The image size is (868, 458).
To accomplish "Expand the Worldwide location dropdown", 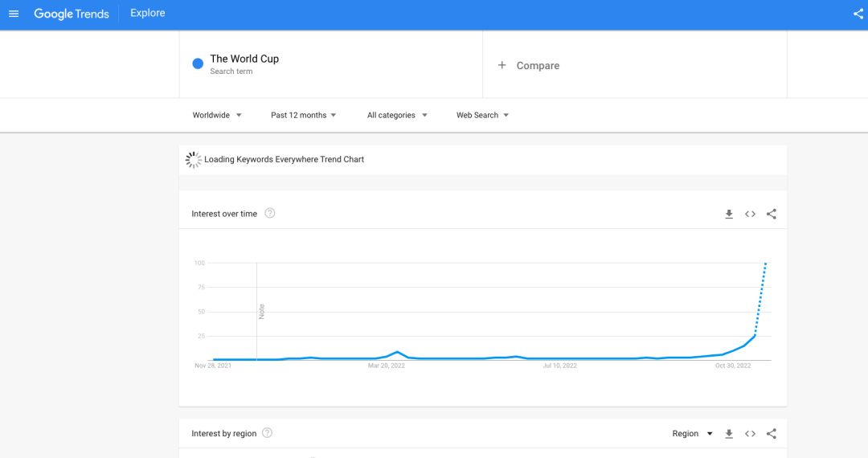I will point(217,115).
